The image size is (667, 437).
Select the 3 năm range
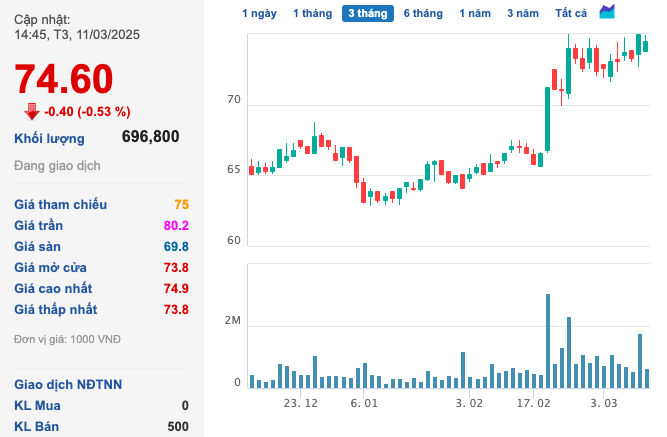pyautogui.click(x=522, y=13)
